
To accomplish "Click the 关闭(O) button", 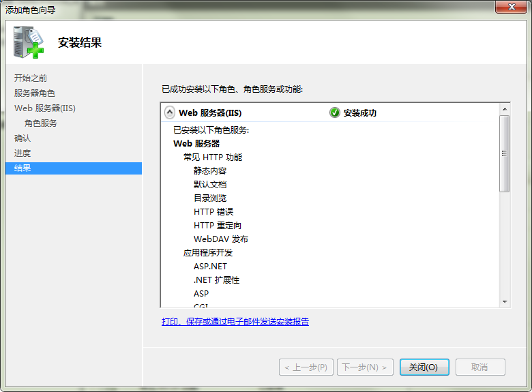I will click(x=424, y=367).
